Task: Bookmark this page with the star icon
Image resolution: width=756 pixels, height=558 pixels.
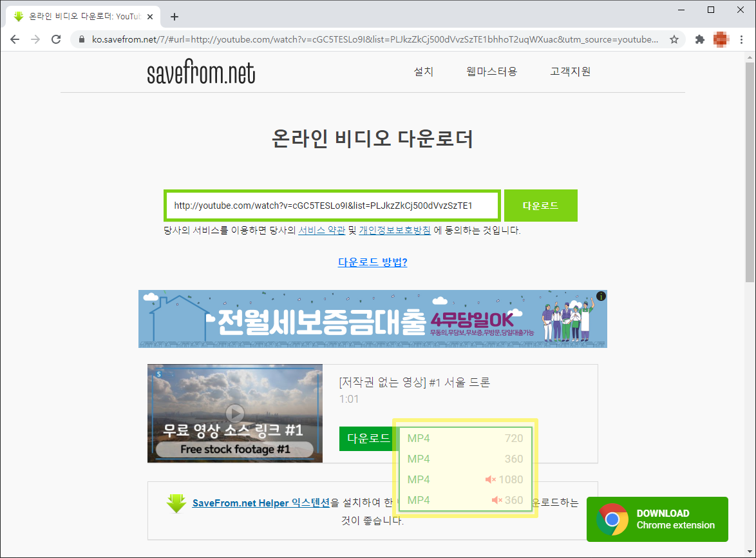Action: pyautogui.click(x=674, y=39)
